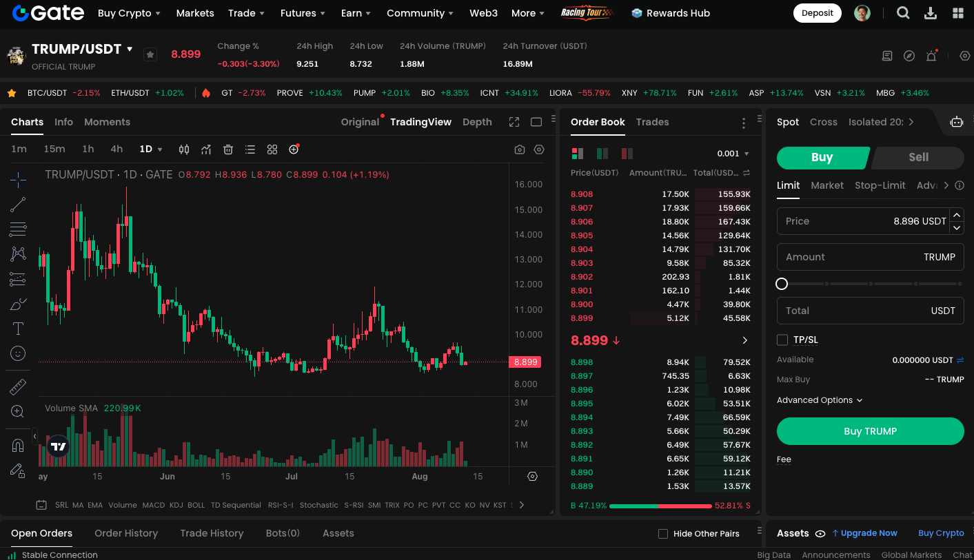Open price alert bell icon

pos(931,56)
